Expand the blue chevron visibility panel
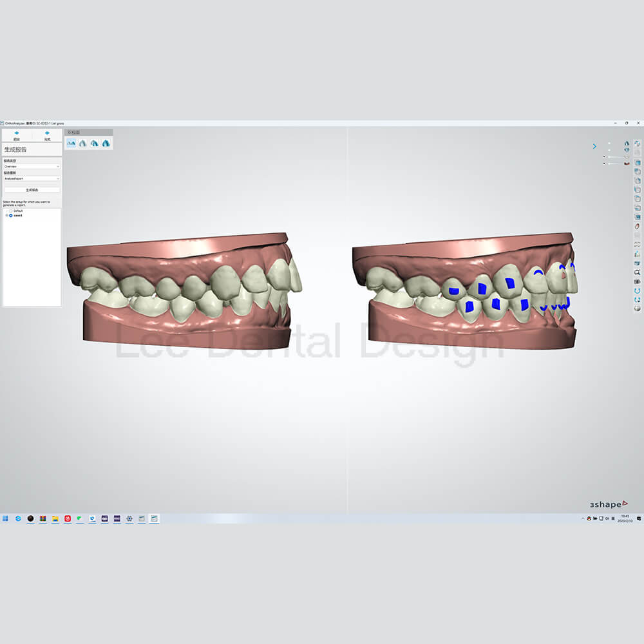The image size is (644, 644). [x=594, y=146]
